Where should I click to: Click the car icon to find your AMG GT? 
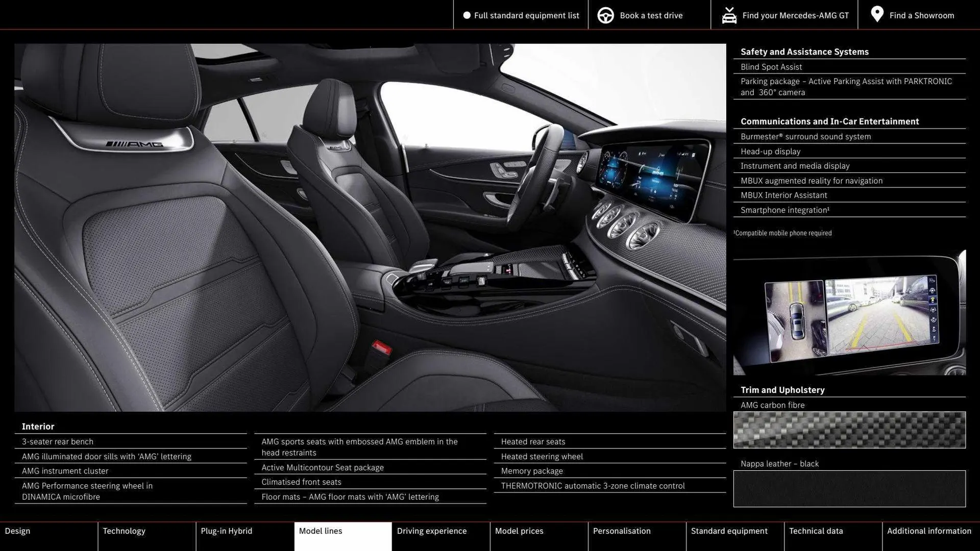(729, 15)
